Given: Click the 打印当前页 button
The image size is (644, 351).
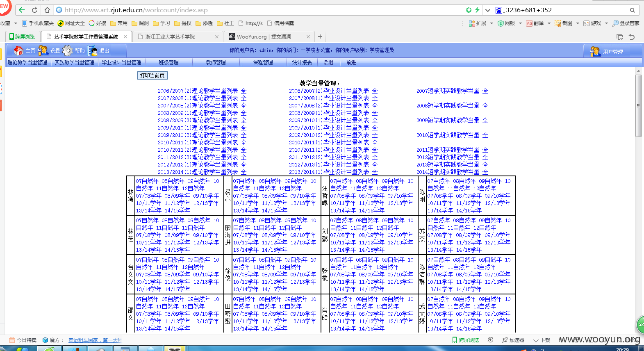Looking at the screenshot, I should (152, 75).
